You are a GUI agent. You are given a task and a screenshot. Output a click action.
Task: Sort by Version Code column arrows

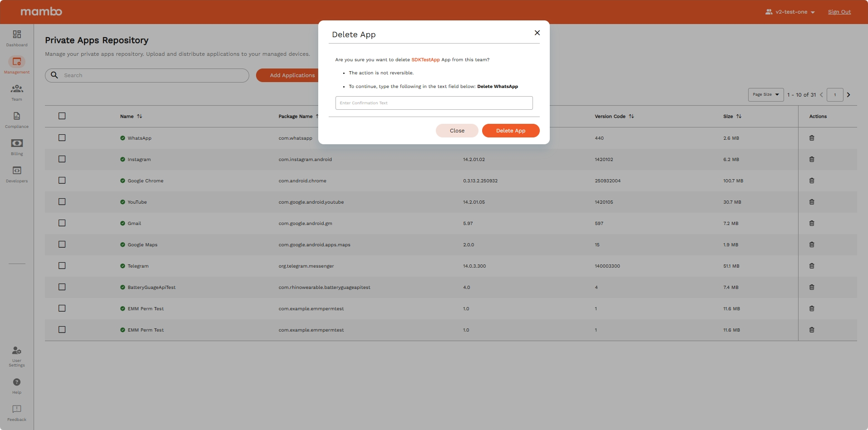pos(631,116)
